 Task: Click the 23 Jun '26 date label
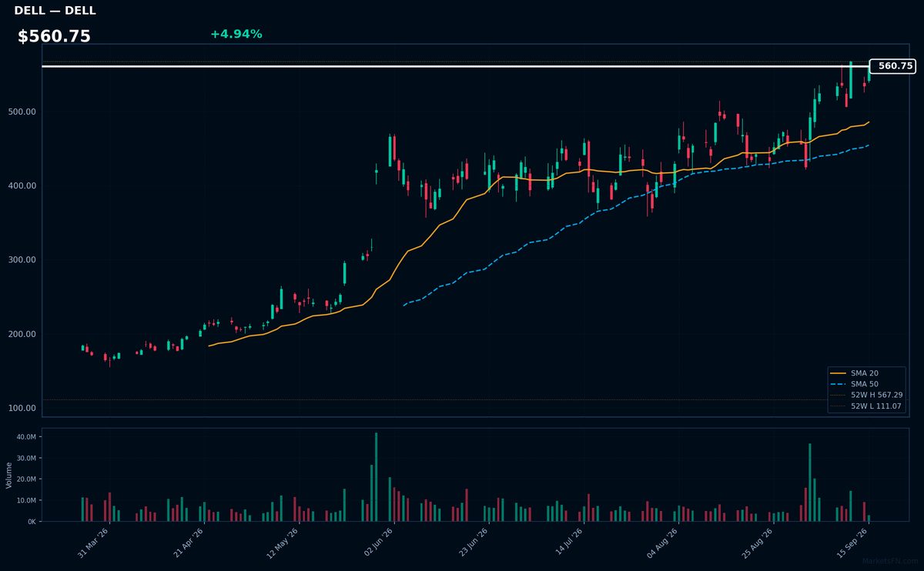click(x=474, y=543)
